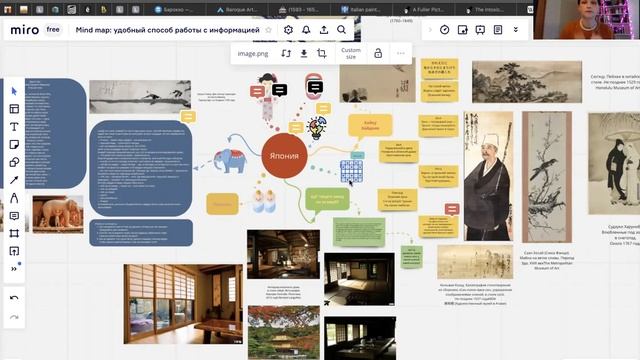Click the board title Mind map
640x360 pixels.
coord(167,30)
